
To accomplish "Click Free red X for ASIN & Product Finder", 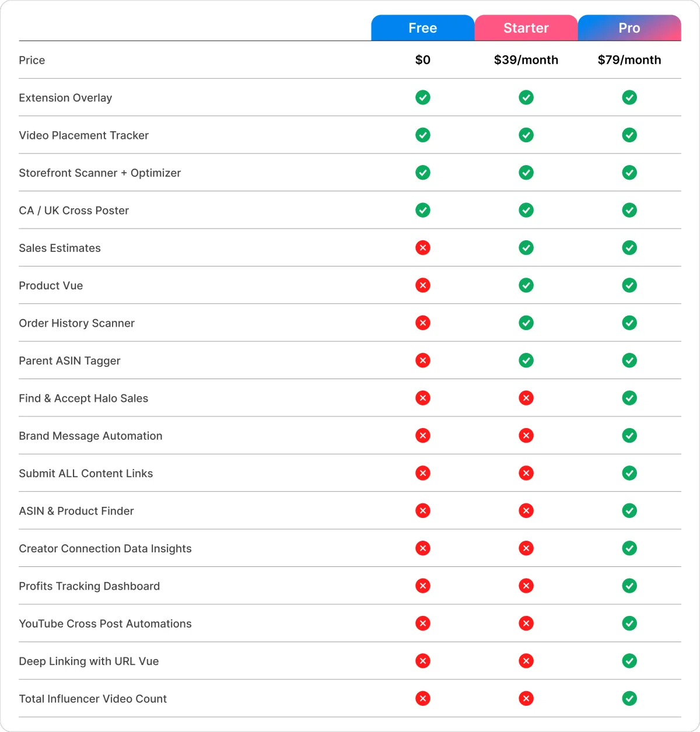I will click(x=423, y=511).
